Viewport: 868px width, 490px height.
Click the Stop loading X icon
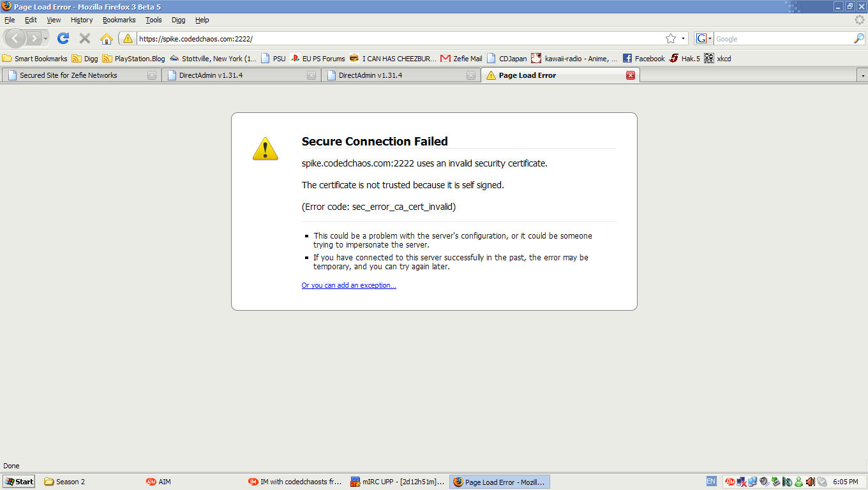85,38
